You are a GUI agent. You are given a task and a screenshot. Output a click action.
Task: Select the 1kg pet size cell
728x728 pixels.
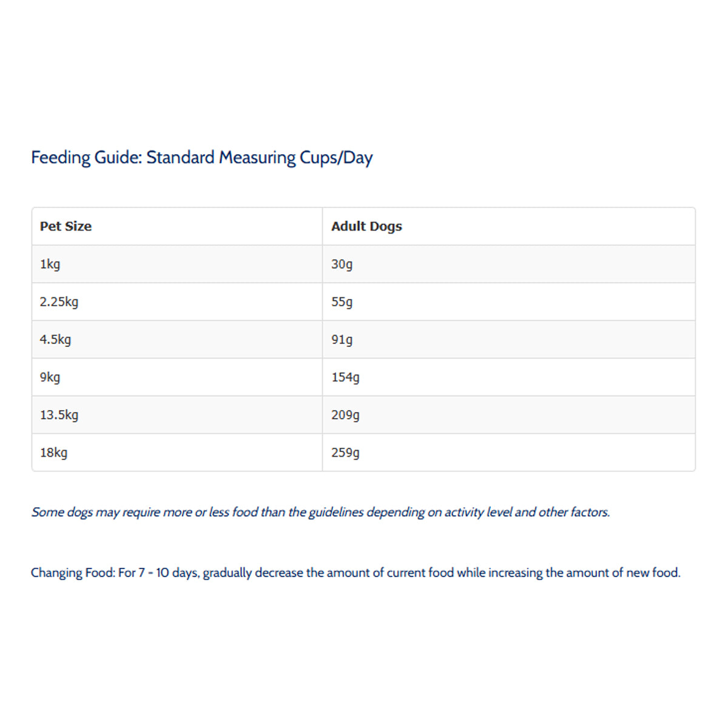coord(50,264)
